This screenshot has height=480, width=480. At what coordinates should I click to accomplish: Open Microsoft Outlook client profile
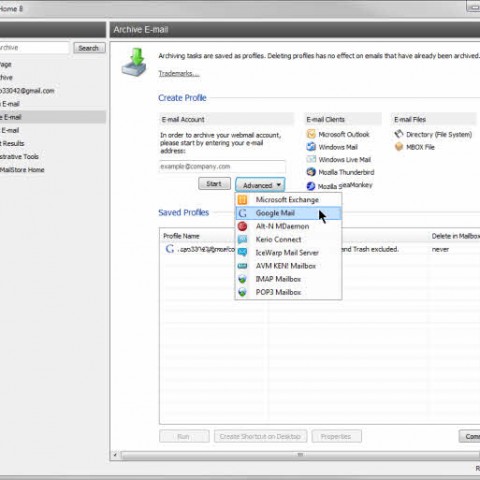tap(344, 134)
